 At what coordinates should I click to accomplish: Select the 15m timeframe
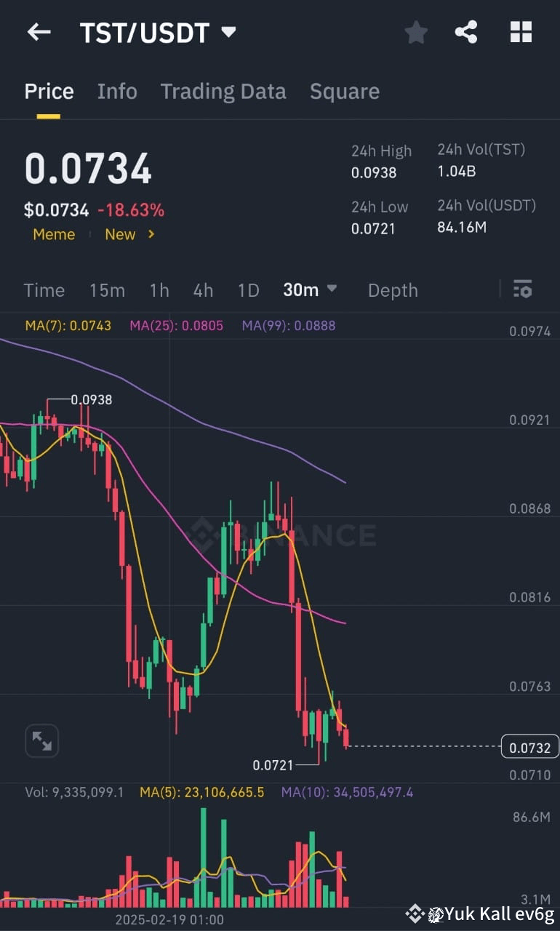click(107, 289)
